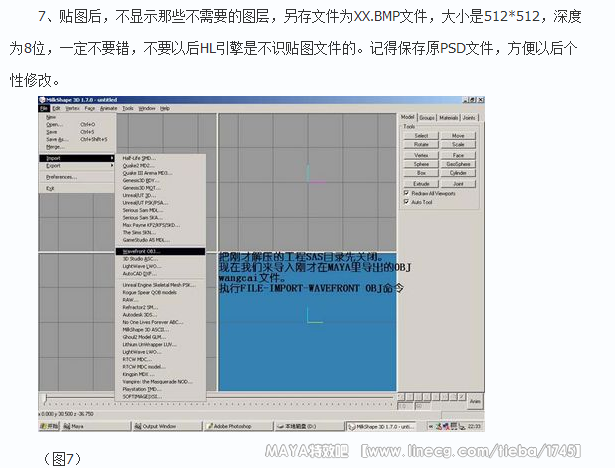Select Genesis3D BDY... import option
Image resolution: width=615 pixels, height=468 pixels.
click(x=160, y=180)
